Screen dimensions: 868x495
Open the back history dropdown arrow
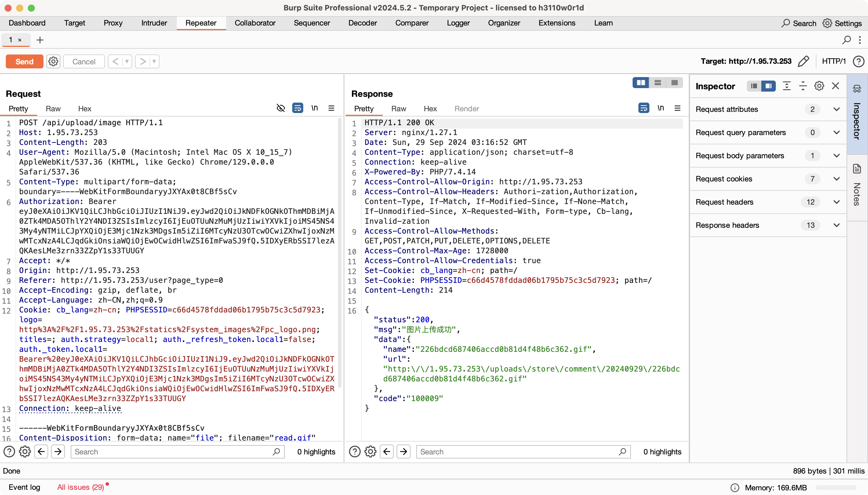(127, 61)
